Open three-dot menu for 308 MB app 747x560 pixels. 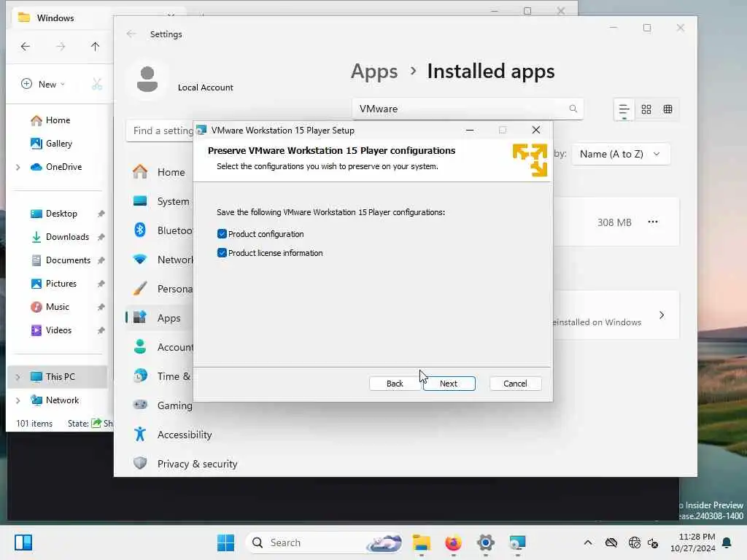653,222
